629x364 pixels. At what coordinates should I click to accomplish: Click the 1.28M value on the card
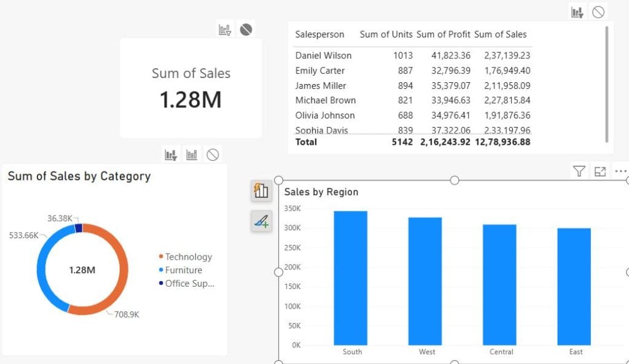click(191, 100)
